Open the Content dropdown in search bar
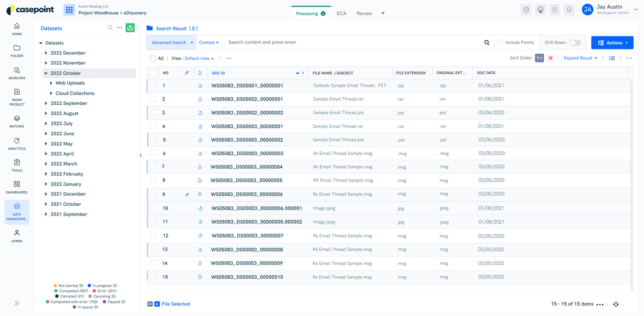Viewport: 644px width, 316px height. (x=209, y=42)
